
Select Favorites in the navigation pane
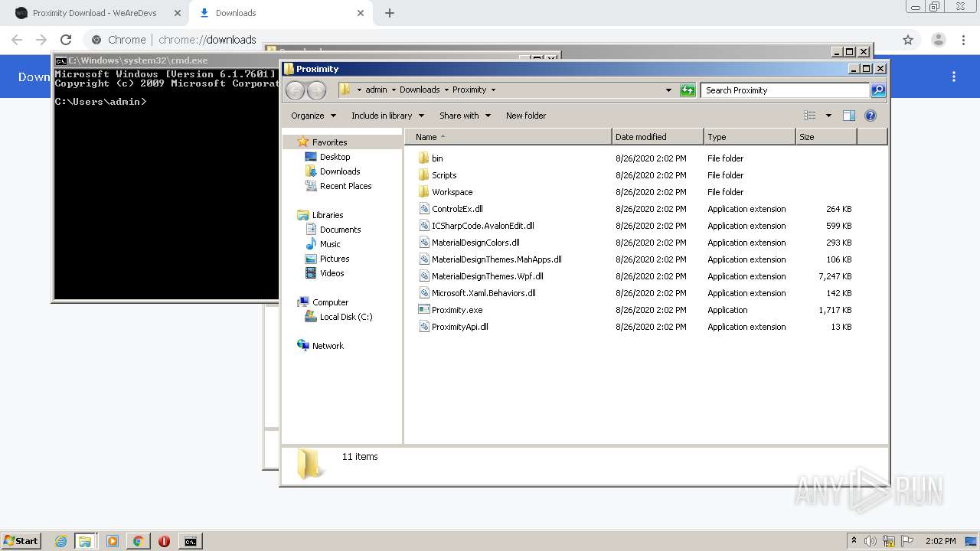click(x=329, y=142)
